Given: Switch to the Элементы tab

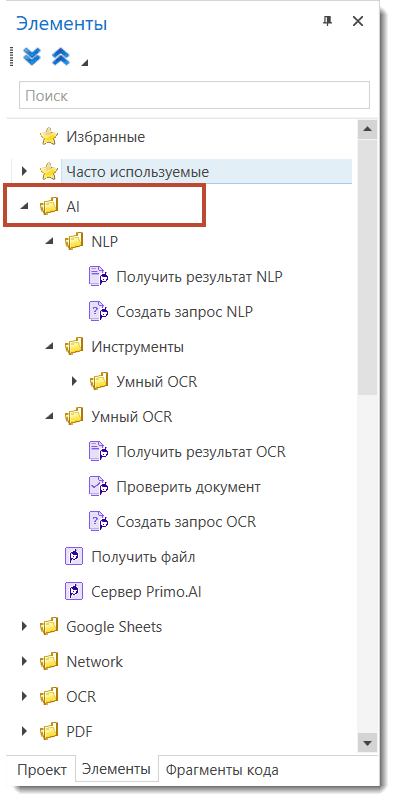Looking at the screenshot, I should [x=117, y=769].
